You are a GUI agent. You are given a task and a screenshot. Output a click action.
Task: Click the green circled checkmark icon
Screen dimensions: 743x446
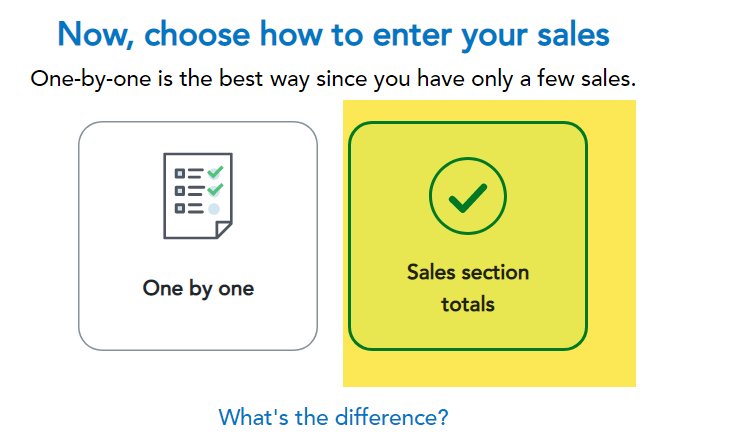click(x=468, y=196)
